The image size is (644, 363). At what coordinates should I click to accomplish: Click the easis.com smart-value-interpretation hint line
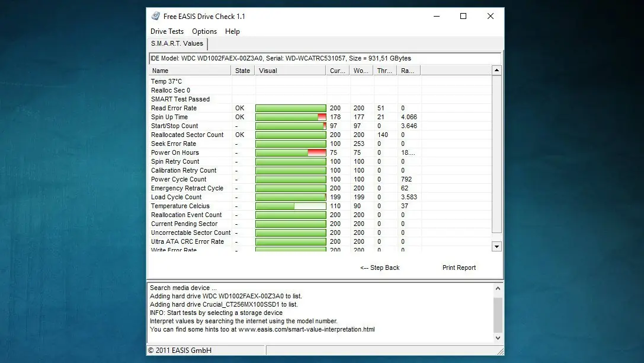click(x=262, y=329)
